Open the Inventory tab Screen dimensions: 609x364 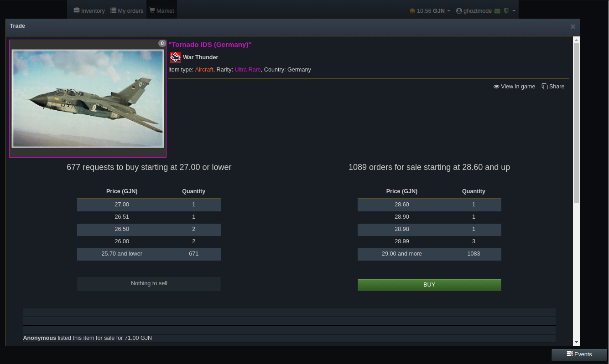point(89,10)
